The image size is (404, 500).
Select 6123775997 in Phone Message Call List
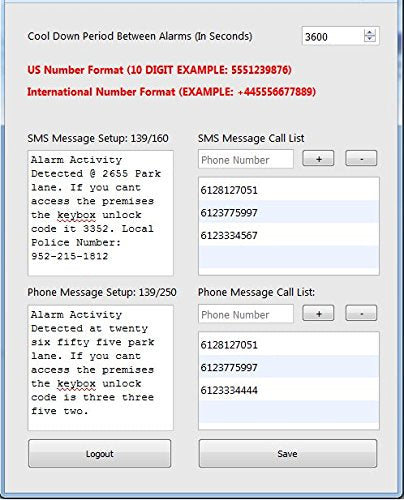(x=289, y=367)
